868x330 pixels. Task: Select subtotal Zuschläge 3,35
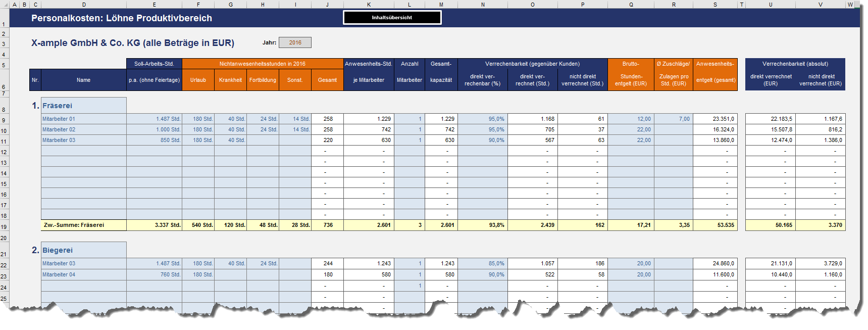(x=674, y=225)
